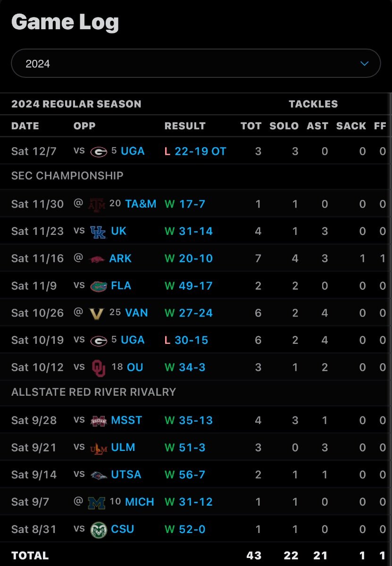Image resolution: width=392 pixels, height=566 pixels.
Task: Click the Texas A&M logo icon
Action: point(97,204)
